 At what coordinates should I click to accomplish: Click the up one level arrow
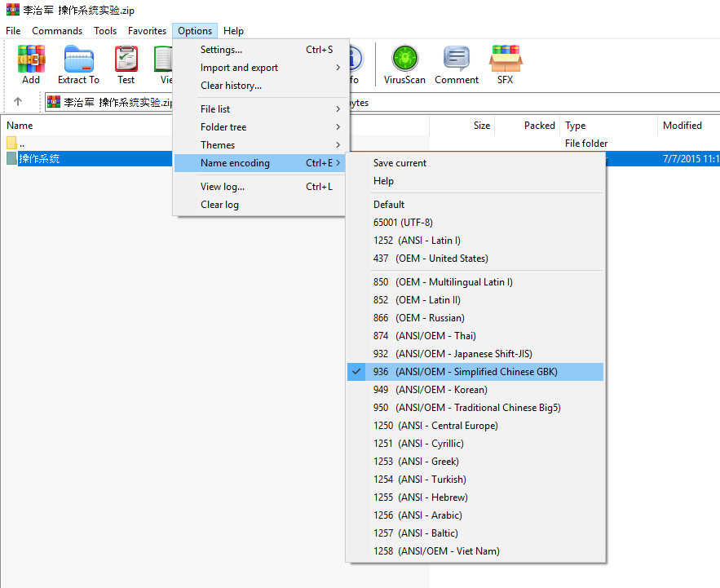coord(18,101)
